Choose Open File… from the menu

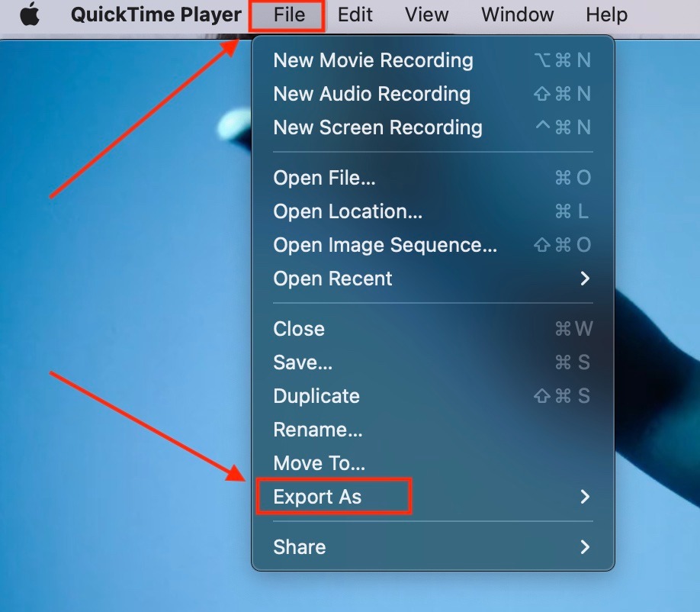pyautogui.click(x=432, y=178)
